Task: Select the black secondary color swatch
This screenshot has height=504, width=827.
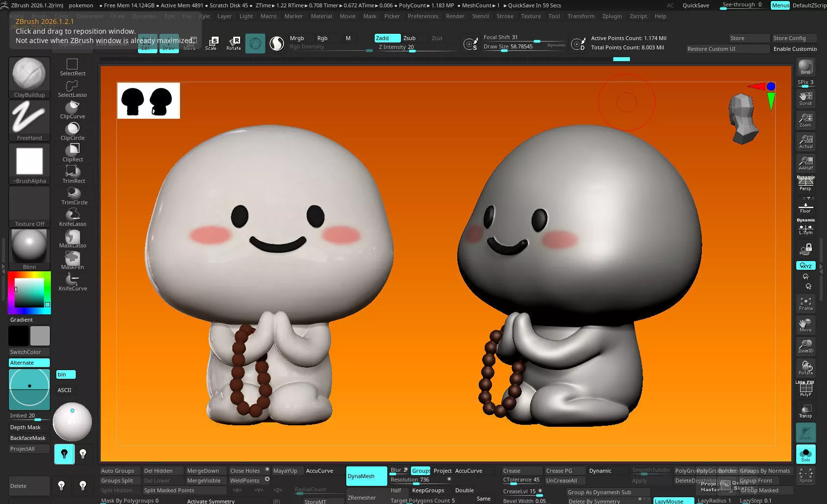Action: [x=19, y=336]
